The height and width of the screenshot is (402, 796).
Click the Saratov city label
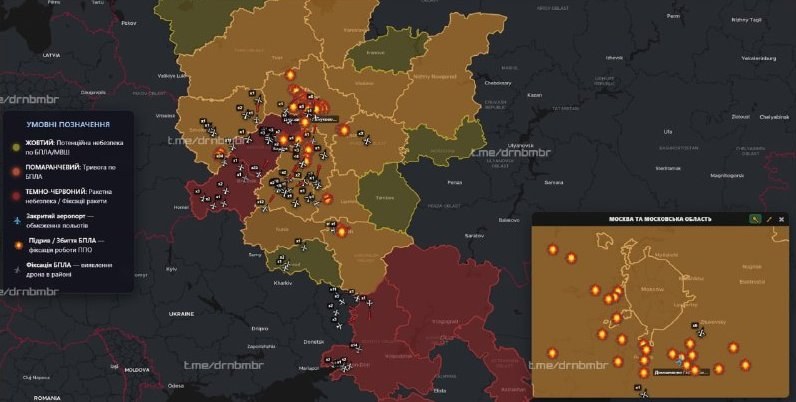475,236
